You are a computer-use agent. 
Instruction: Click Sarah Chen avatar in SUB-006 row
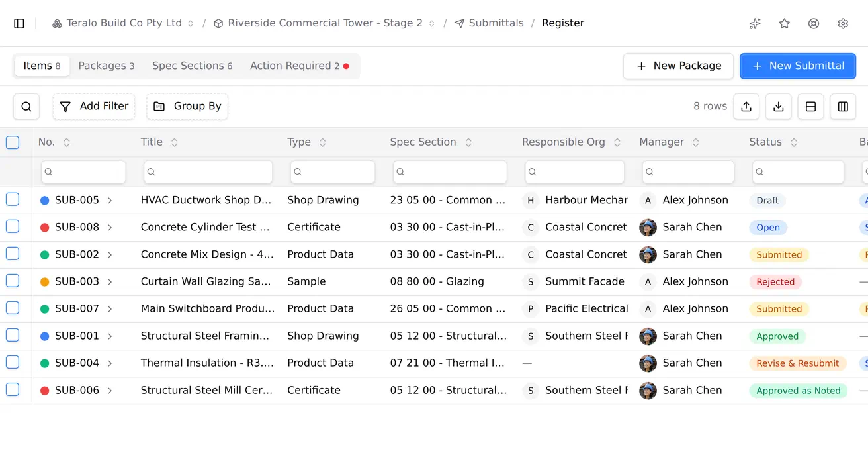pyautogui.click(x=648, y=391)
